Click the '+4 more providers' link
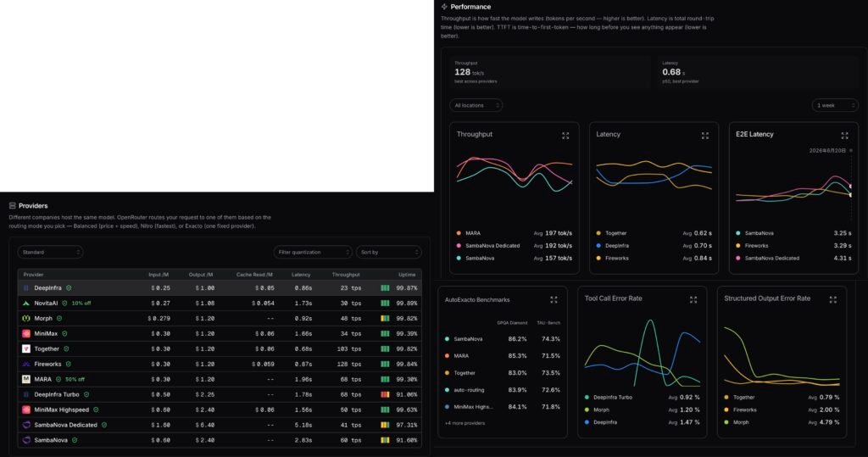The height and width of the screenshot is (457, 868). click(465, 423)
